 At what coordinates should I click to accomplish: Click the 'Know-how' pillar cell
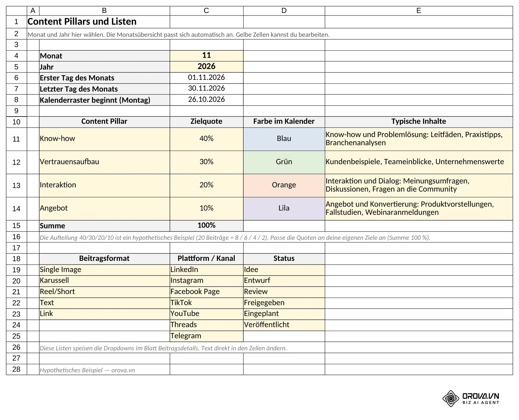coord(104,139)
